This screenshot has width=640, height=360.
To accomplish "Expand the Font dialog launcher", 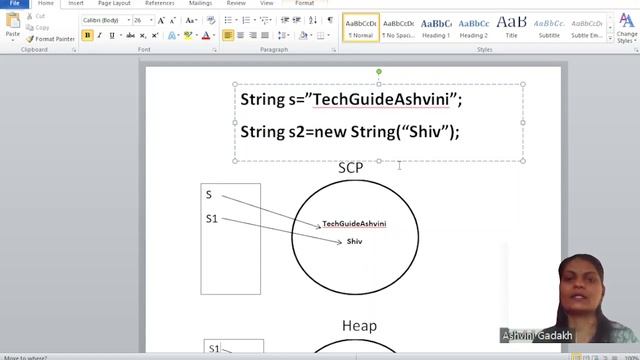I will pyautogui.click(x=214, y=50).
